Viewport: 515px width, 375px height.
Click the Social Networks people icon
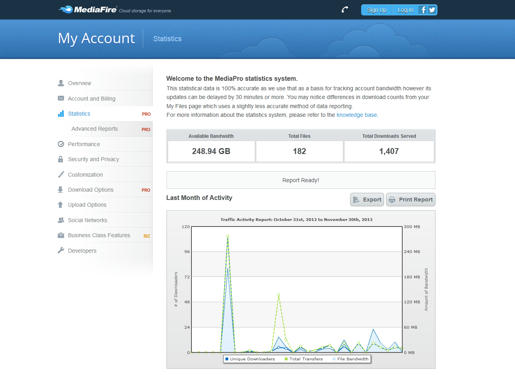(61, 220)
